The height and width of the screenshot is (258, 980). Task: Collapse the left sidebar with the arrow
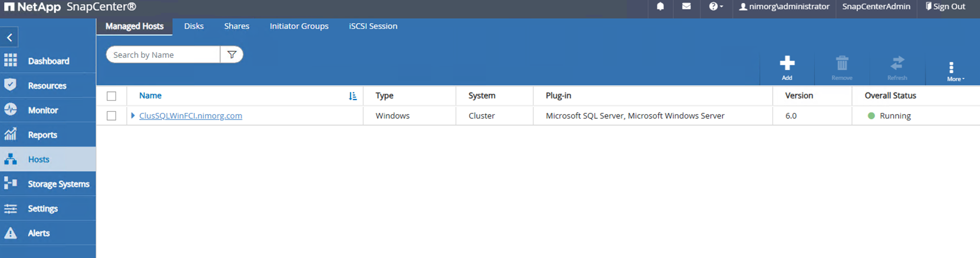point(9,38)
